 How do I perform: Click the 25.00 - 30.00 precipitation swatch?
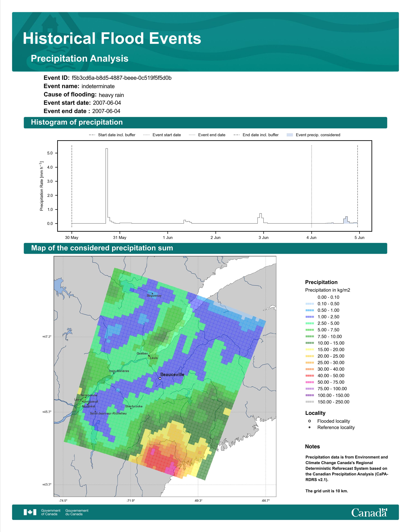point(310,363)
